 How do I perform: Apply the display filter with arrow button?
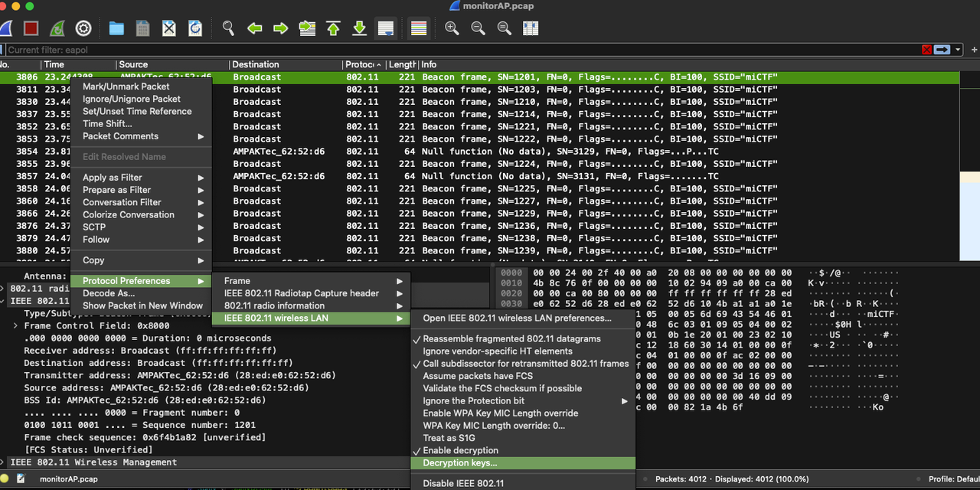click(x=942, y=50)
